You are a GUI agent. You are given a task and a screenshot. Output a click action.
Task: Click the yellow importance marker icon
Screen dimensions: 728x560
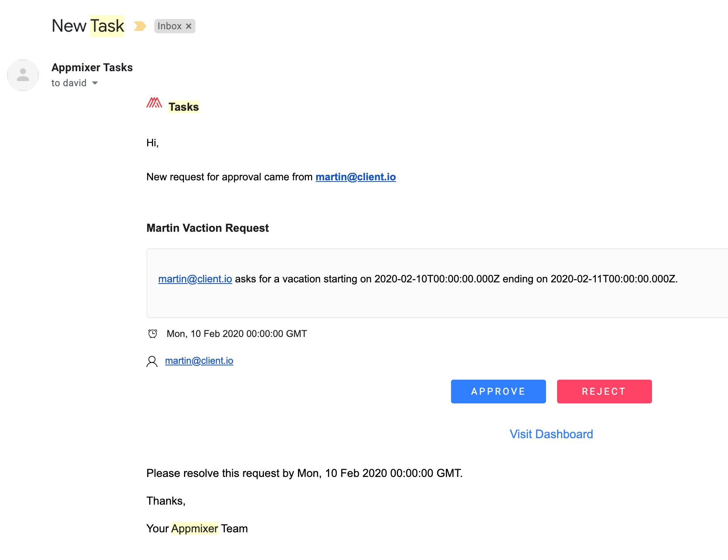pos(140,26)
